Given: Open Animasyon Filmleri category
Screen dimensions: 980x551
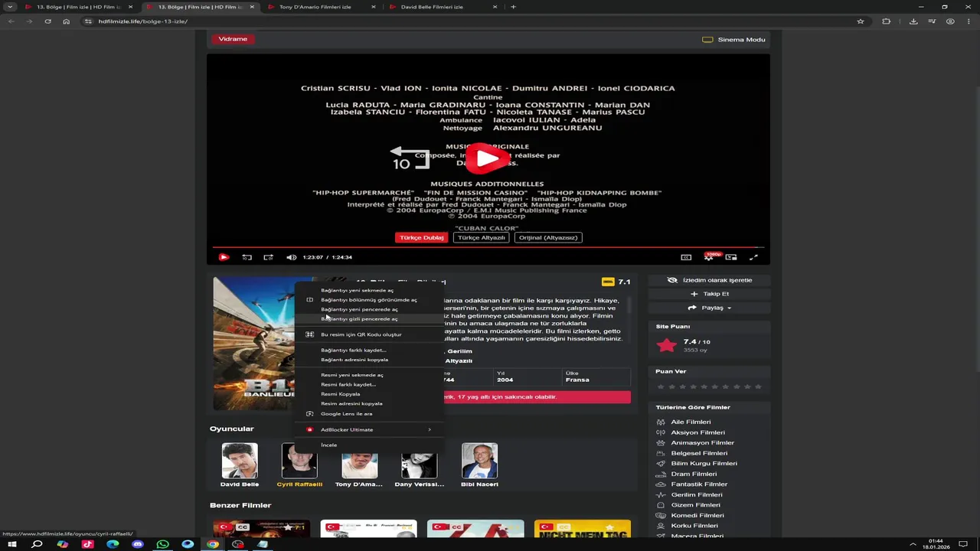Looking at the screenshot, I should (702, 442).
